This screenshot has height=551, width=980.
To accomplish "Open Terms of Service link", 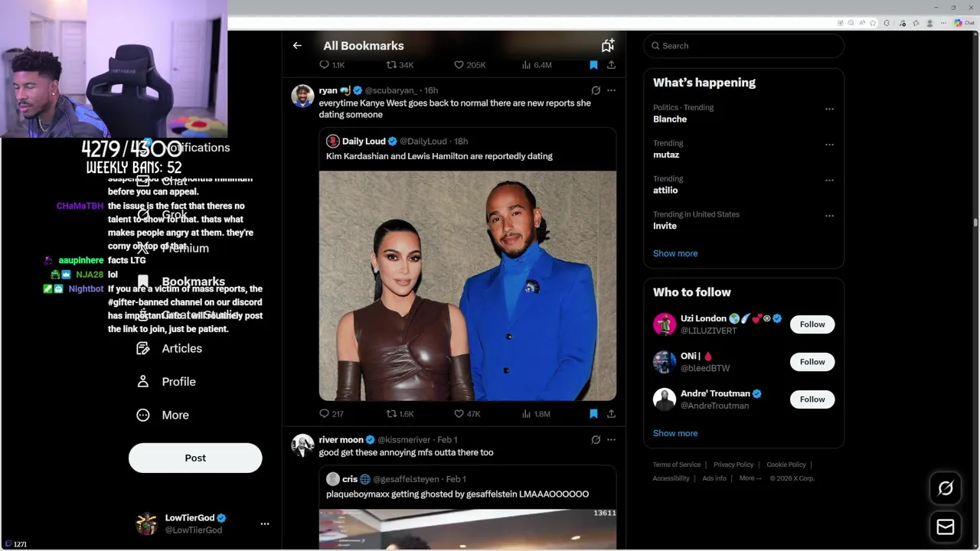I will click(x=677, y=465).
